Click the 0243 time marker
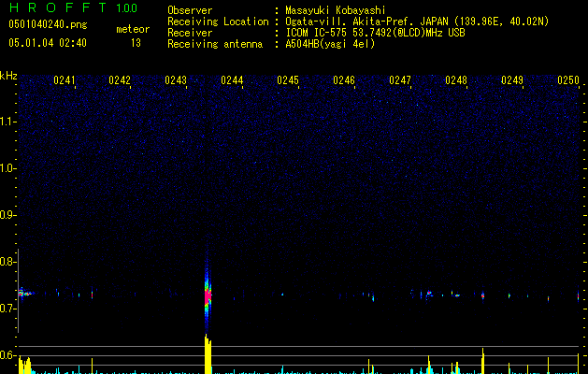The image size is (588, 374). coord(176,80)
